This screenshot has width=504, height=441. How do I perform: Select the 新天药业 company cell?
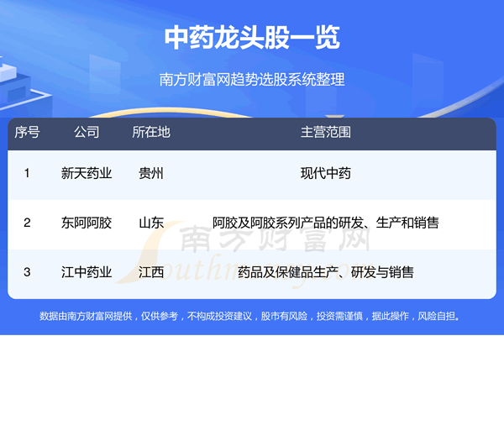[x=87, y=173]
